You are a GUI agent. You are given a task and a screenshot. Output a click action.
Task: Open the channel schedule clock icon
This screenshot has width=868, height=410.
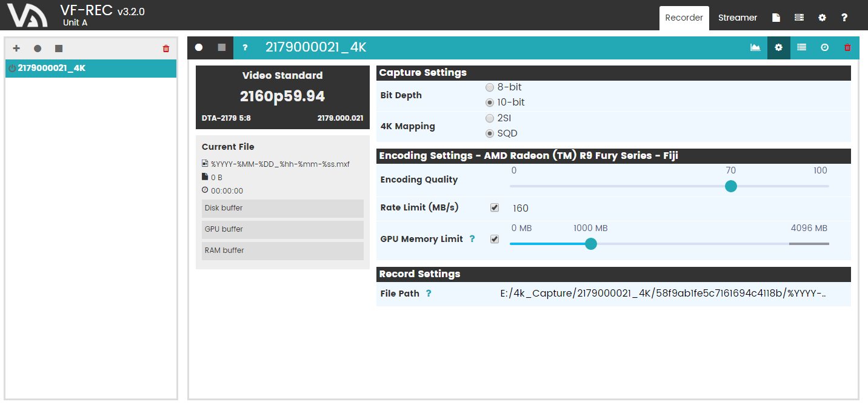[825, 47]
